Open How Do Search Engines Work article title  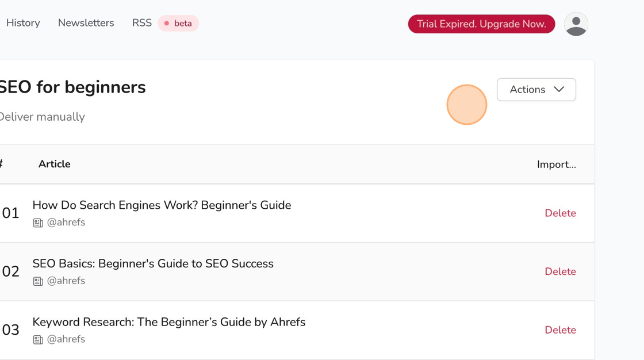tap(162, 205)
